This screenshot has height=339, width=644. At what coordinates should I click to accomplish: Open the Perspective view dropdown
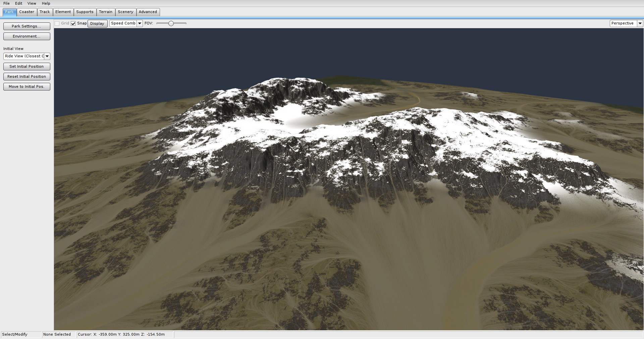coord(640,23)
